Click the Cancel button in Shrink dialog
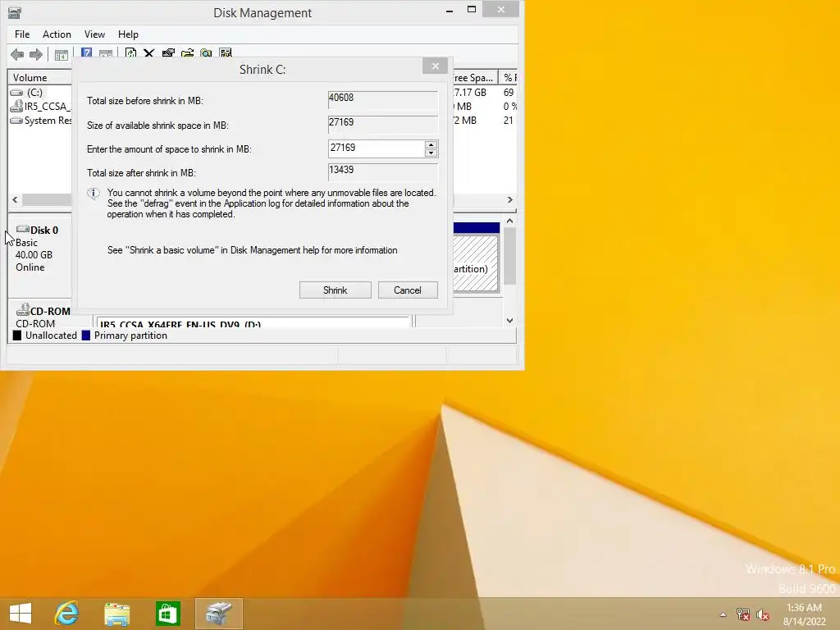Image resolution: width=840 pixels, height=630 pixels. [x=408, y=290]
